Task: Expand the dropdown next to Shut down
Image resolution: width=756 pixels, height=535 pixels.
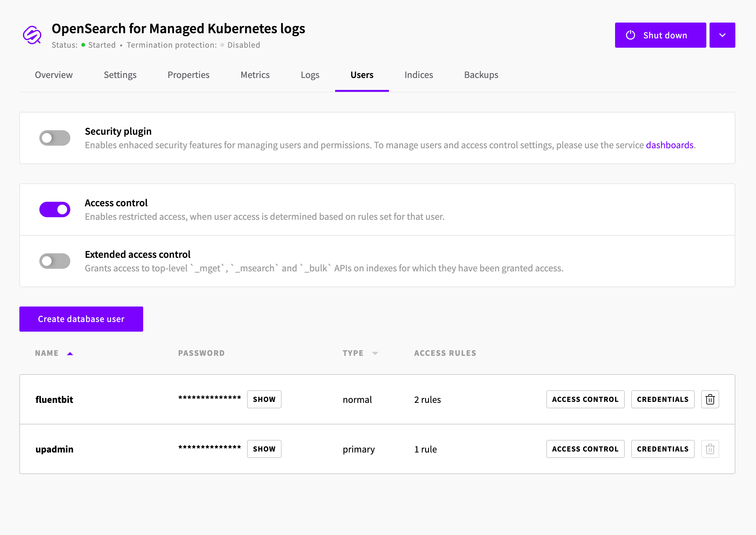Action: point(722,35)
